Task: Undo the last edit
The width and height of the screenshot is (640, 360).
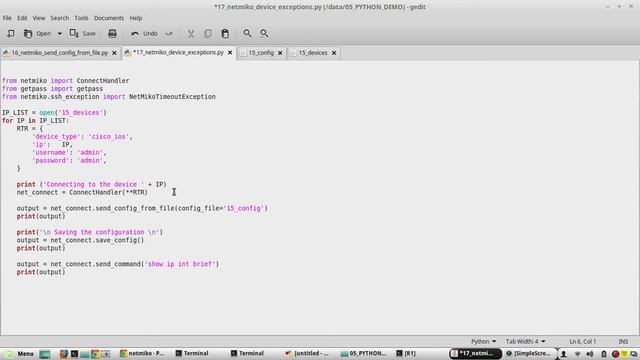Action: click(x=144, y=33)
